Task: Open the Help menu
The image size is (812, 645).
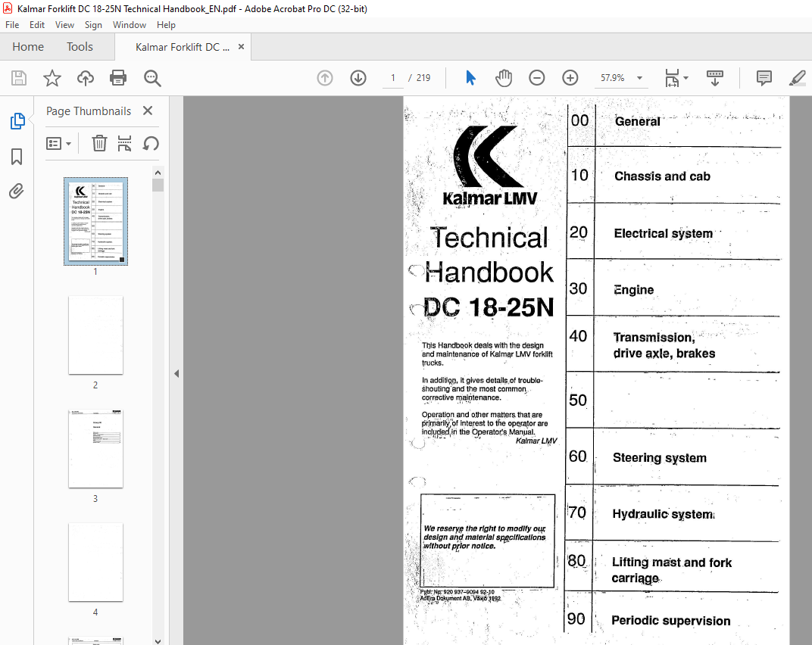Action: (166, 25)
